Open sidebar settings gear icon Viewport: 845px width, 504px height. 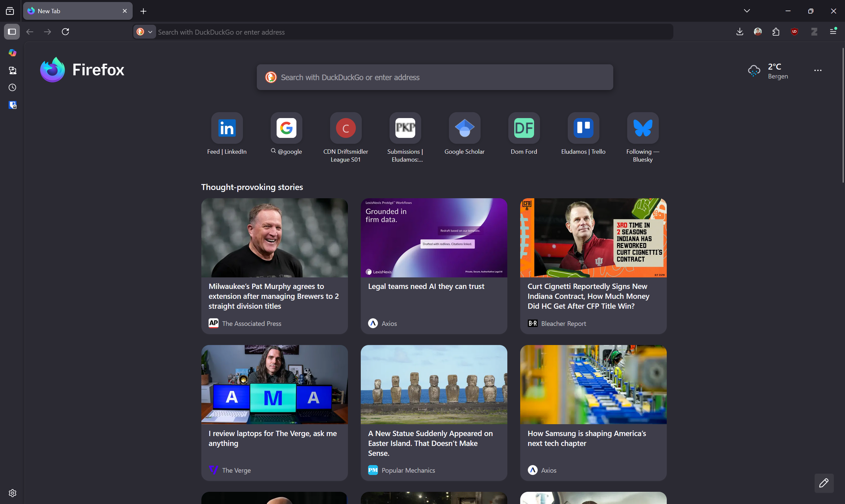pos(12,493)
